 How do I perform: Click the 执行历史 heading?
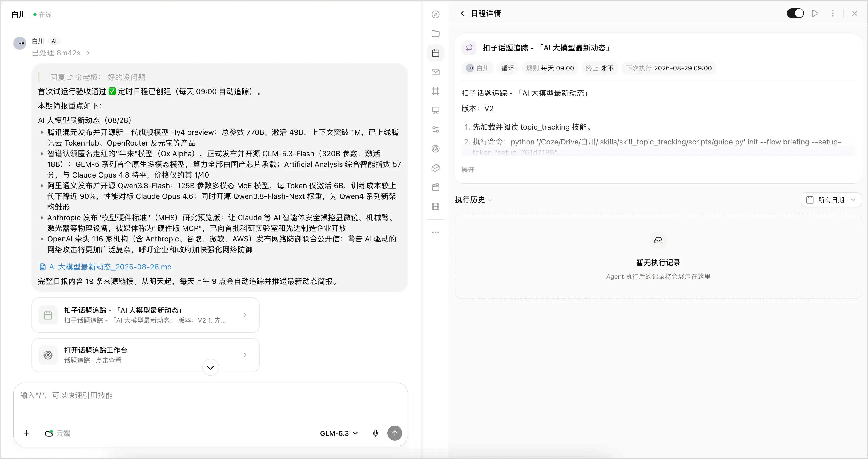pyautogui.click(x=470, y=199)
